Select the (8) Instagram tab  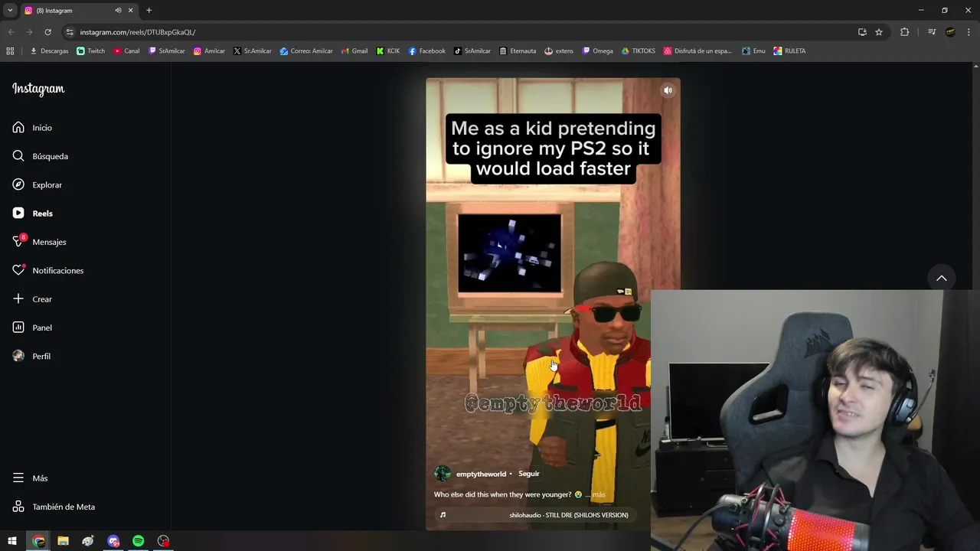[78, 11]
